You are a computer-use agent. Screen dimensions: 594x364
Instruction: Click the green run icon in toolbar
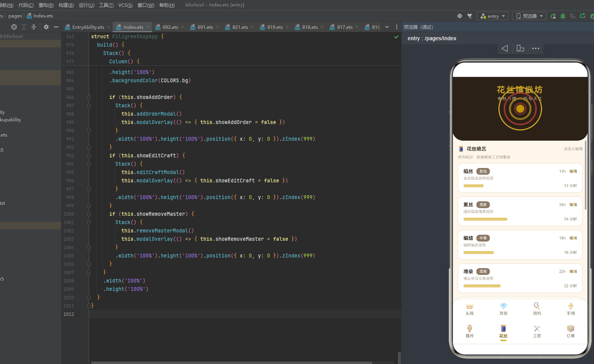553,16
